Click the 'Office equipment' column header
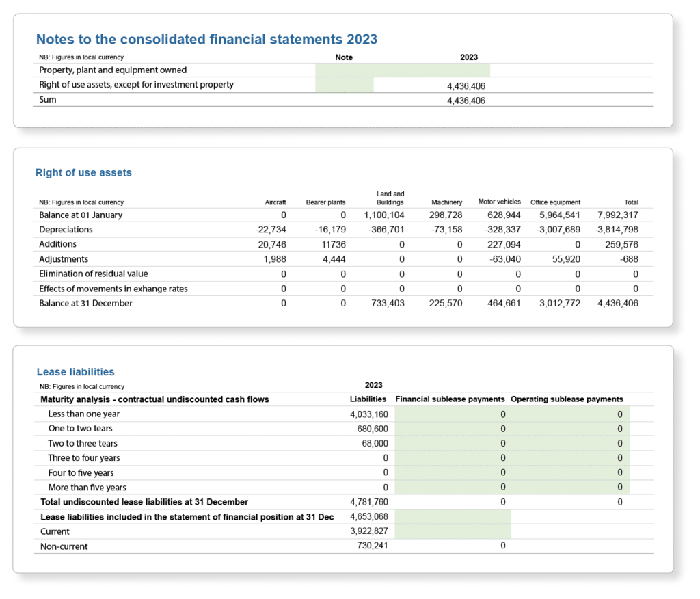This screenshot has height=599, width=700. [x=555, y=202]
